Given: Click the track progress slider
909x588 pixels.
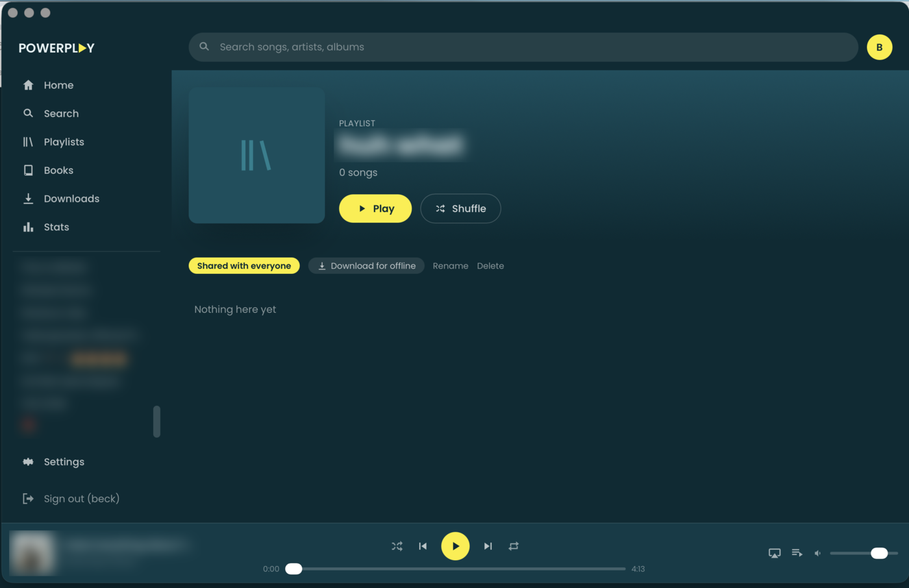Looking at the screenshot, I should click(x=455, y=569).
